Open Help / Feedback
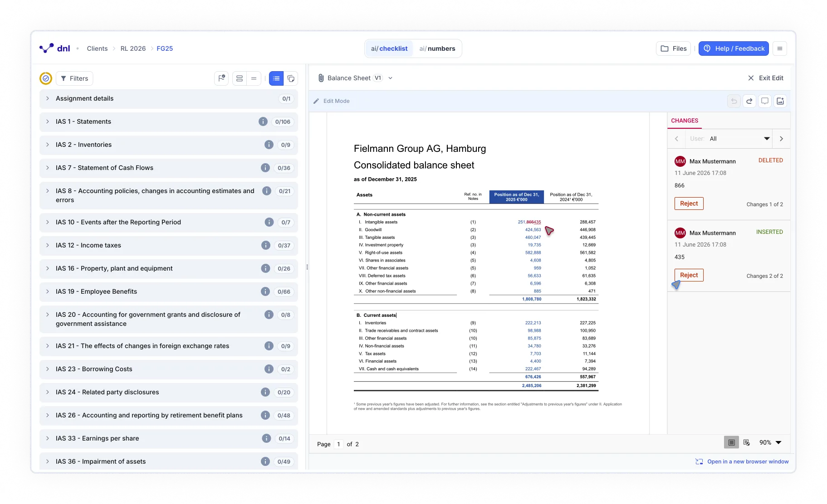Viewport: 827px width, 504px height. point(734,48)
